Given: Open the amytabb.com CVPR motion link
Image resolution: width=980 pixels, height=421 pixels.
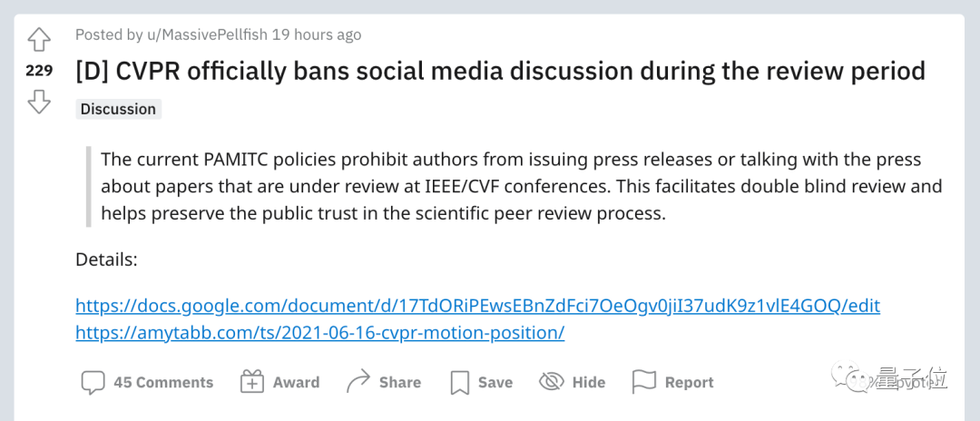Looking at the screenshot, I should (x=319, y=332).
